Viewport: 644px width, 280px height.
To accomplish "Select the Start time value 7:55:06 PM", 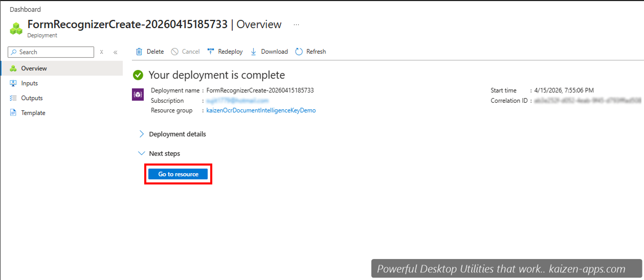I will point(564,90).
